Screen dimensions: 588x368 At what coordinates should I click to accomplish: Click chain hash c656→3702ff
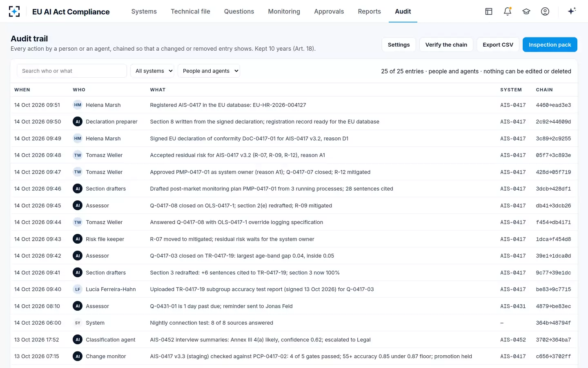pyautogui.click(x=553, y=357)
